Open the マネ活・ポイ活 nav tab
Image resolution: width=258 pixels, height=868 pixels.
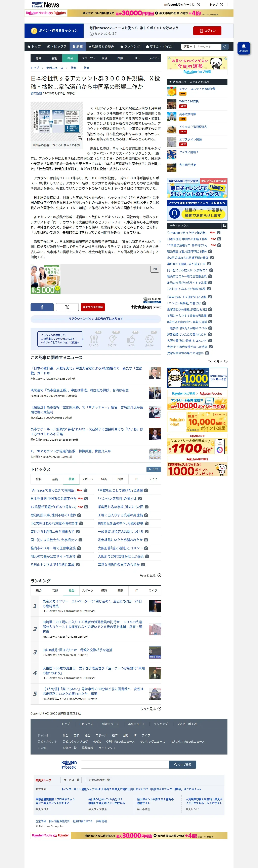pos(159,46)
